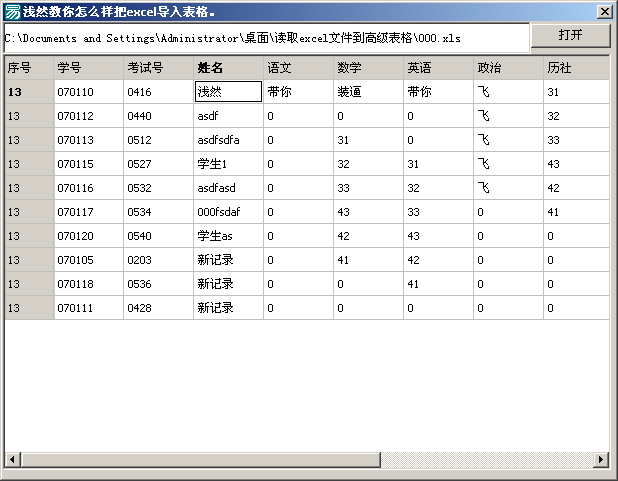Click exam number cell 0527
This screenshot has width=618, height=481.
click(158, 164)
